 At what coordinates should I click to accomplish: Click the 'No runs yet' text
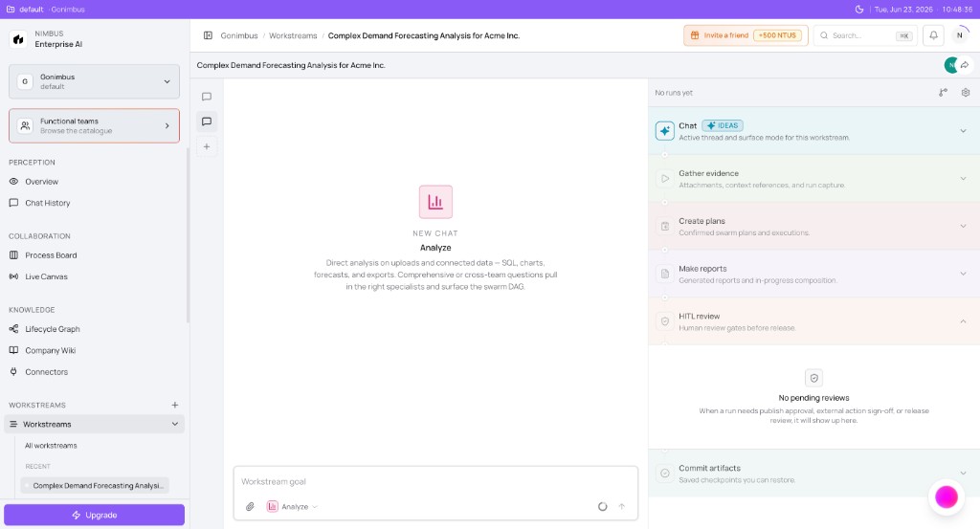tap(674, 93)
